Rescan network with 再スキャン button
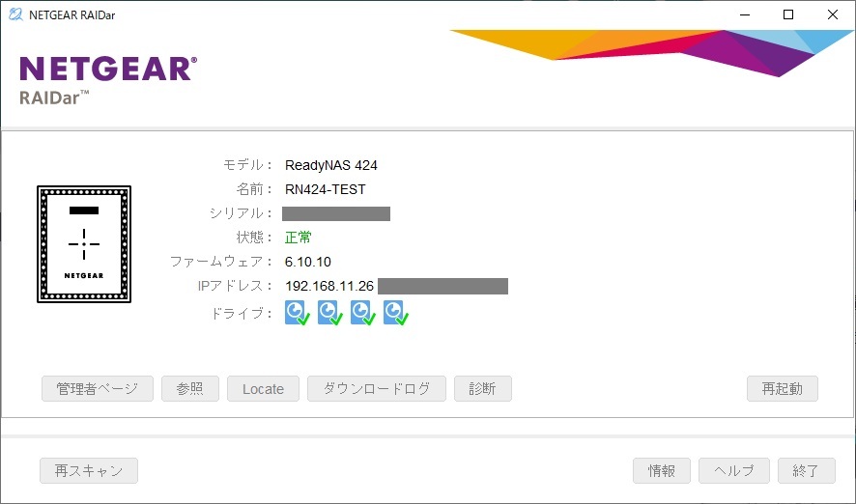Image resolution: width=856 pixels, height=504 pixels. (x=89, y=471)
